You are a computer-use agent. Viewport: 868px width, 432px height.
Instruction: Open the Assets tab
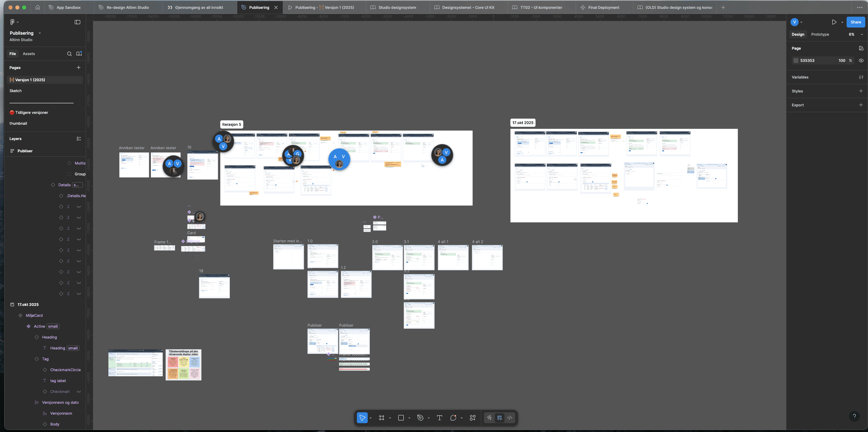(29, 54)
